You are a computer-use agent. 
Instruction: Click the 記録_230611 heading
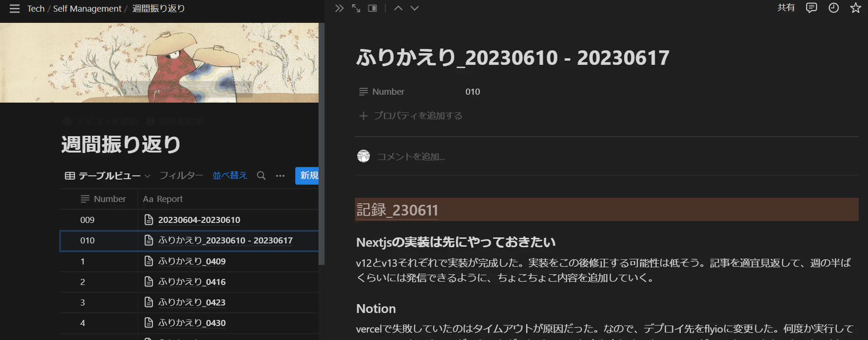[x=397, y=210]
